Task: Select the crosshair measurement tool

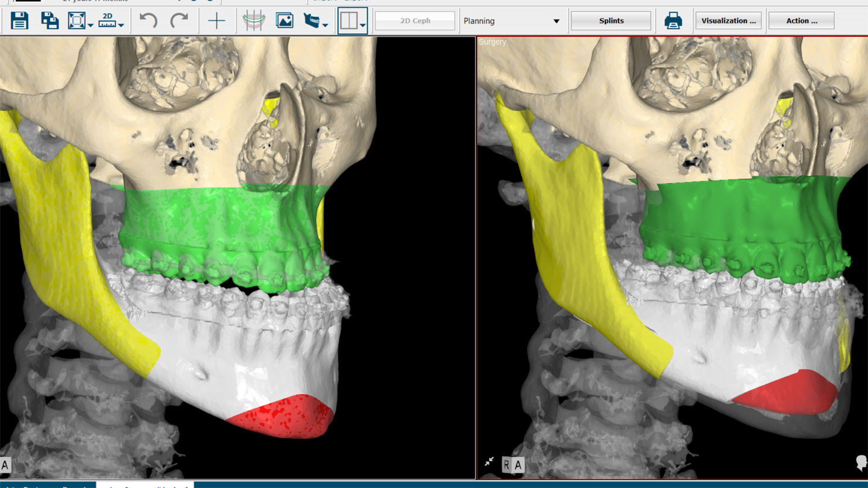Action: (x=218, y=20)
